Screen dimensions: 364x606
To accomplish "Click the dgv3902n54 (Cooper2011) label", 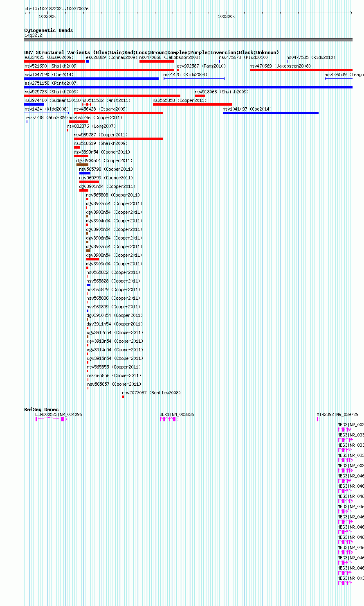I will pyautogui.click(x=114, y=204).
